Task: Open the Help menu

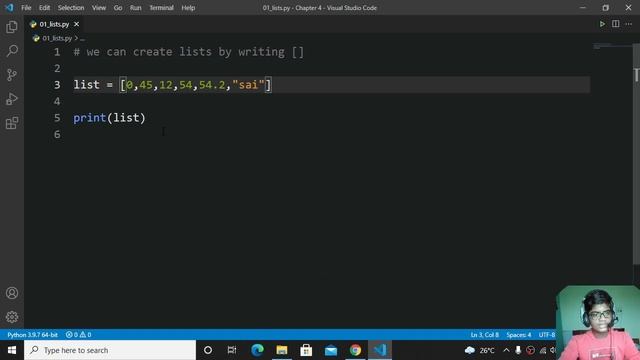Action: (188, 8)
